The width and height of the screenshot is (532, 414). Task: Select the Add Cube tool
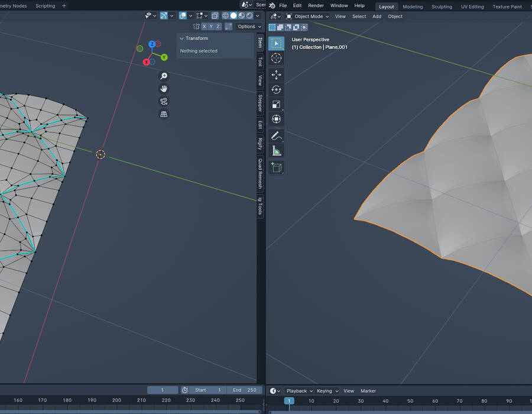coord(276,167)
